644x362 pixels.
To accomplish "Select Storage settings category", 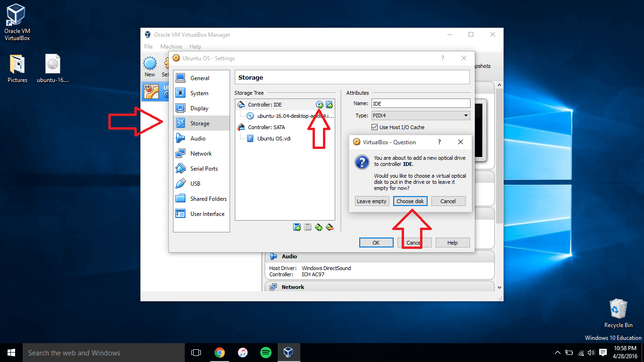I will (x=201, y=123).
